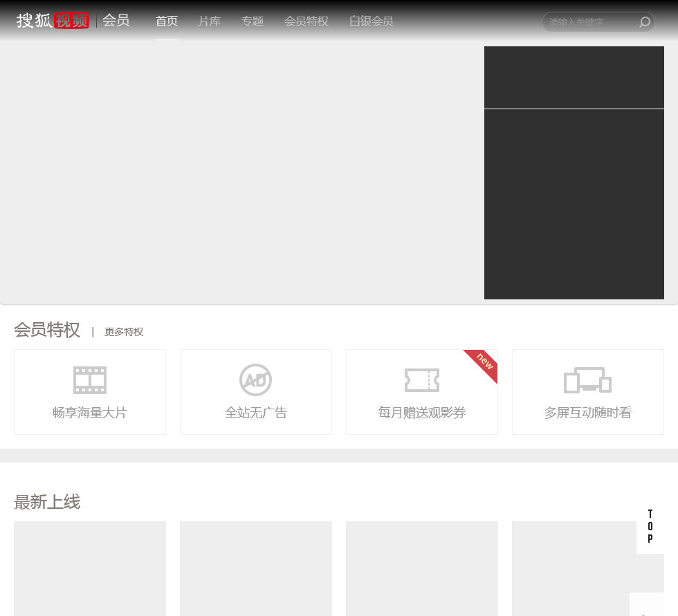Image resolution: width=678 pixels, height=616 pixels.
Task: Open the third 最新上线 thumbnail
Action: (x=422, y=568)
